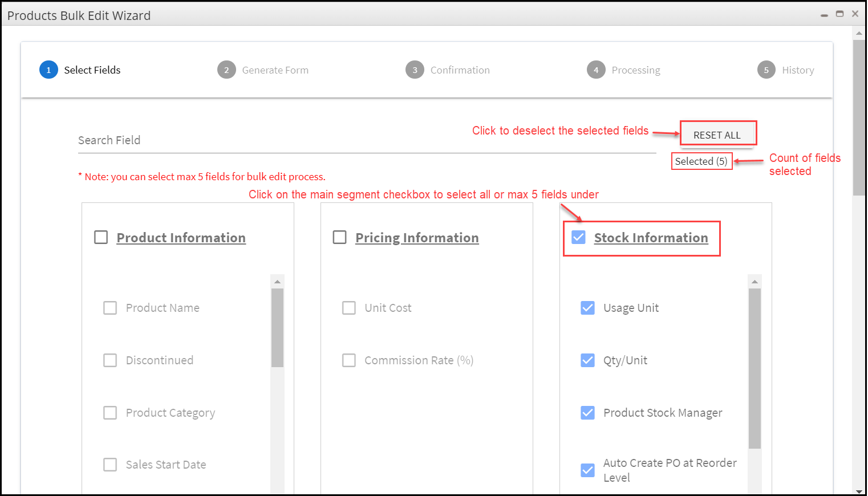
Task: Click the RESET ALL button
Action: click(717, 135)
